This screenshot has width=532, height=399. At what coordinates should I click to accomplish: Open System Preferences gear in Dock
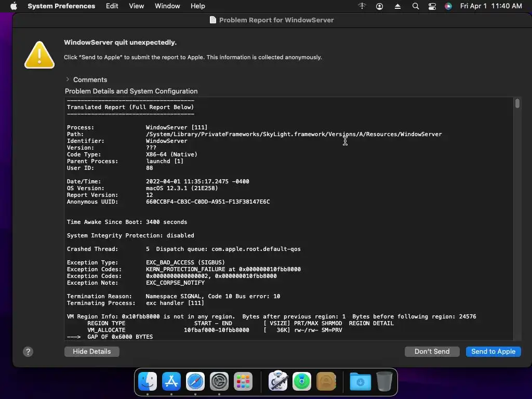pos(219,381)
